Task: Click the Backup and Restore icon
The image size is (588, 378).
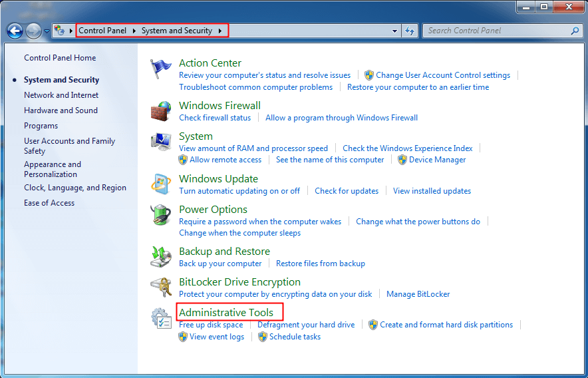Action: click(x=161, y=257)
